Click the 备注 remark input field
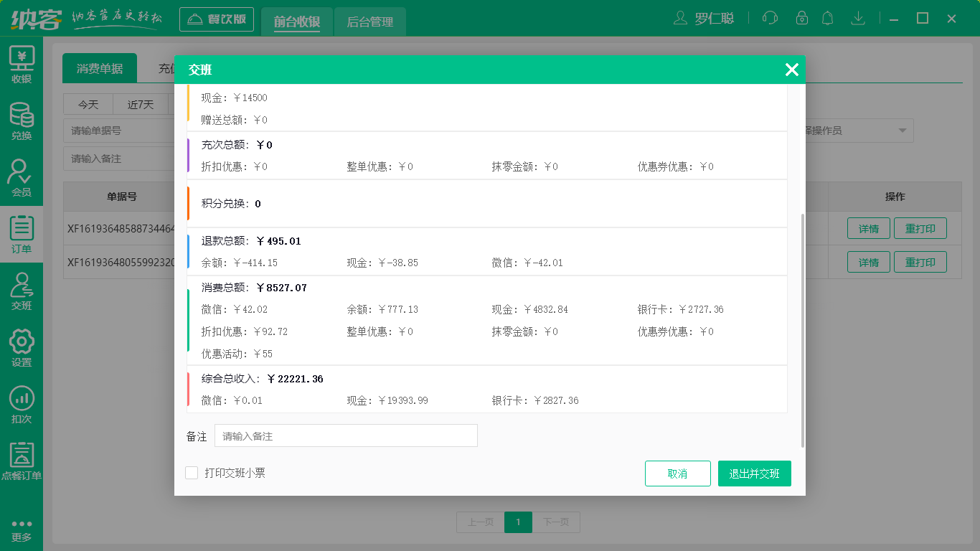Image resolution: width=980 pixels, height=551 pixels. pos(347,435)
